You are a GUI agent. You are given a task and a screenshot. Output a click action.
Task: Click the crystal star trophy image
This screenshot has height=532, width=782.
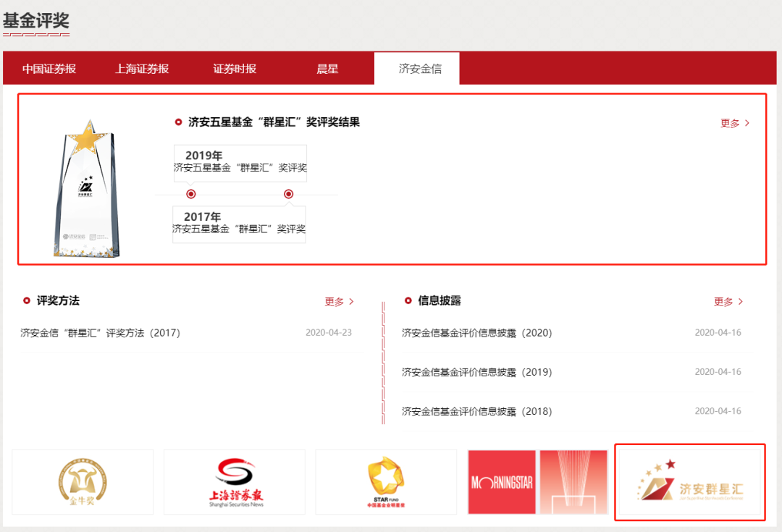(88, 188)
